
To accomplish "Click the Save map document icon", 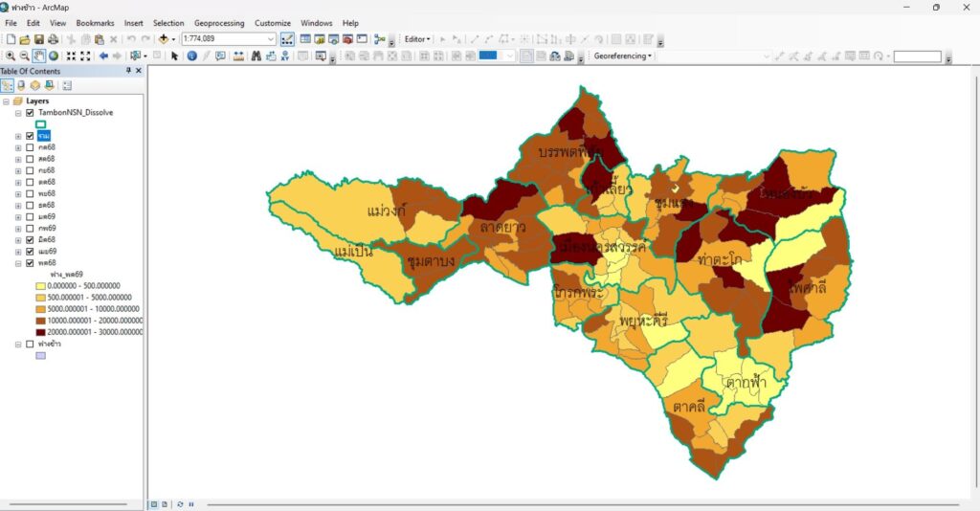I will pyautogui.click(x=39, y=39).
